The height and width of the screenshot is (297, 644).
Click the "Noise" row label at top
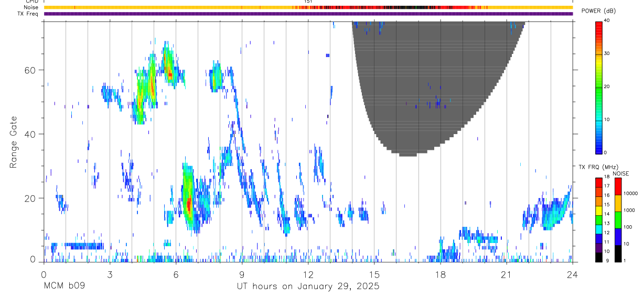(x=31, y=7)
